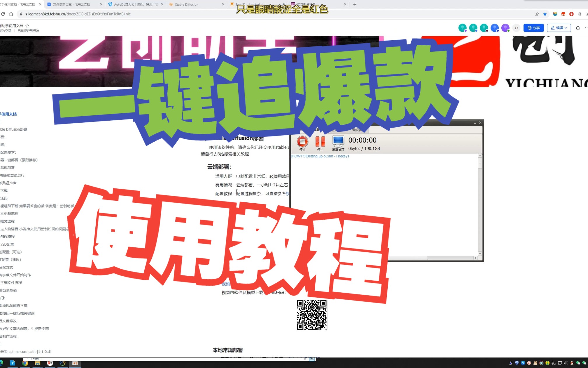Image resolution: width=588 pixels, height=368 pixels.
Task: Click the oCam vertical scrollbar
Action: [480, 204]
